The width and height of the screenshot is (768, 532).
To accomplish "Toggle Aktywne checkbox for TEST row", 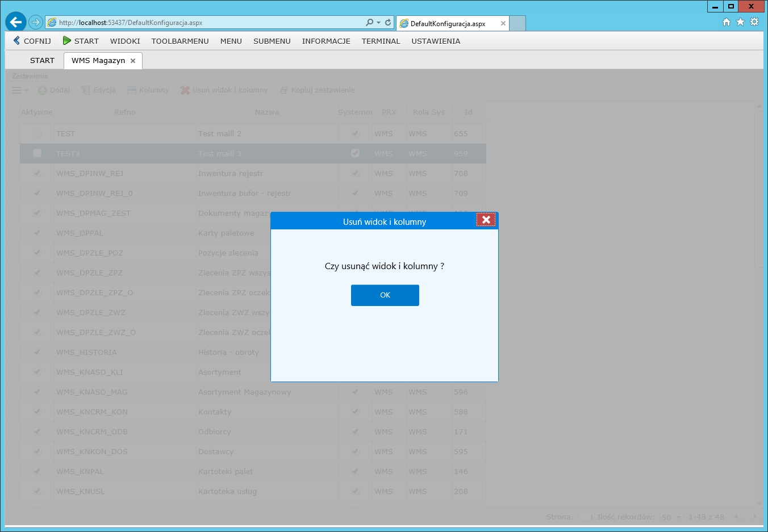I will (x=37, y=133).
